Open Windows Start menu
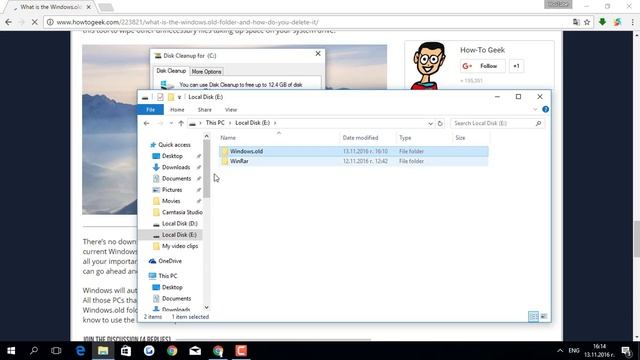This screenshot has width=640, height=360. tap(11, 351)
